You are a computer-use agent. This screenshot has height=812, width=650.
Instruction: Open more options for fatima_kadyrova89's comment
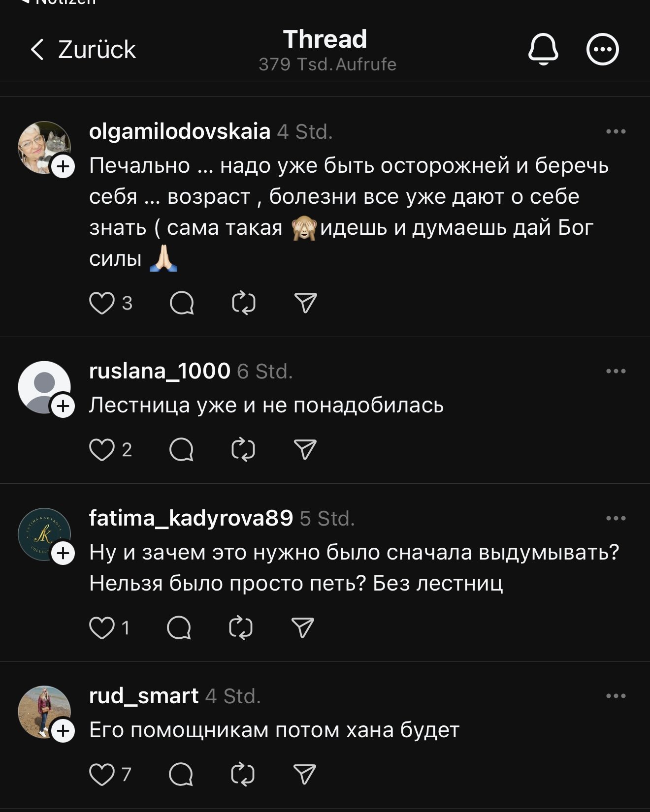pos(616,518)
